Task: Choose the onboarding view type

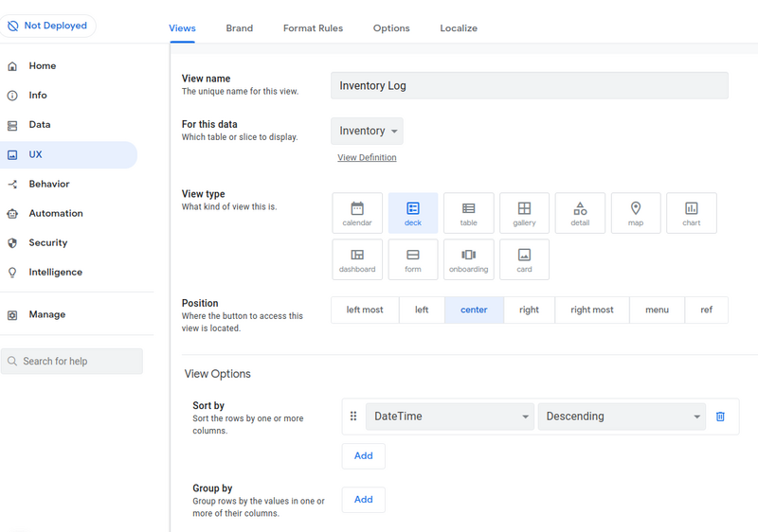Action: coord(468,259)
